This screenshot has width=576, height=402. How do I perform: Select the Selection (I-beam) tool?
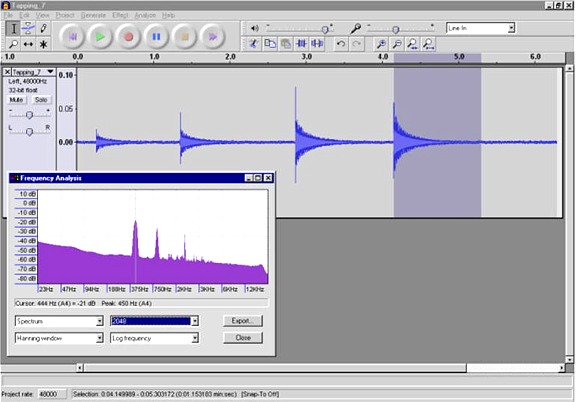pos(14,29)
